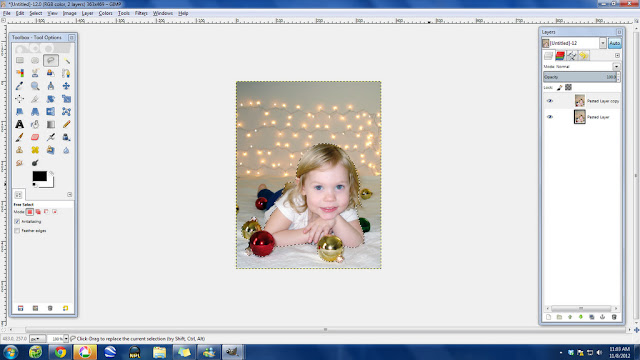Duplicate the layer button

pyautogui.click(x=591, y=317)
